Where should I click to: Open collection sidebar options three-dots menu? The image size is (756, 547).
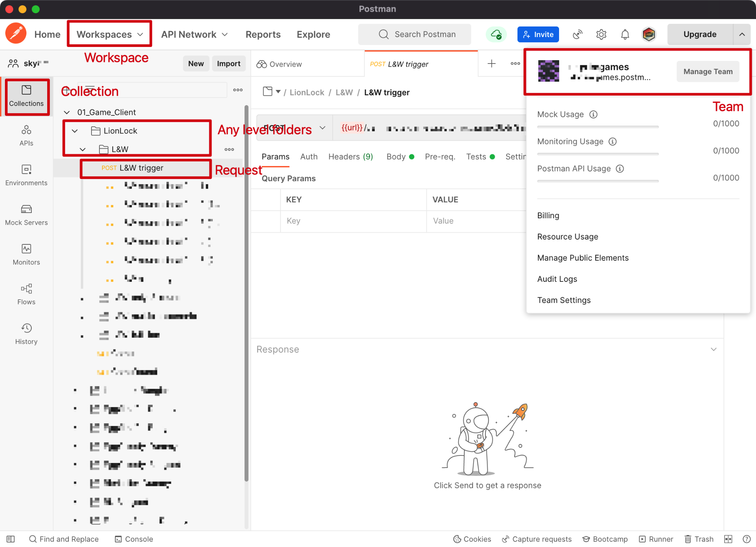coord(238,90)
